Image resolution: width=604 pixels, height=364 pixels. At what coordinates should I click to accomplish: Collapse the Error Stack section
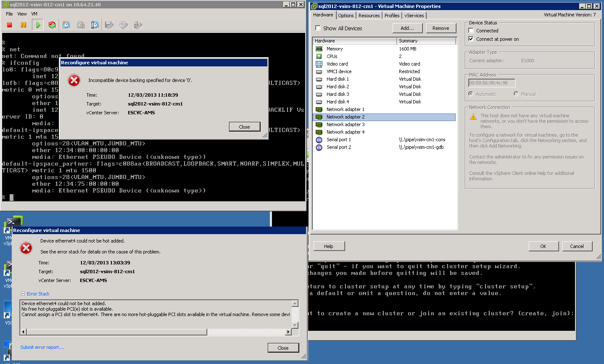(x=23, y=294)
